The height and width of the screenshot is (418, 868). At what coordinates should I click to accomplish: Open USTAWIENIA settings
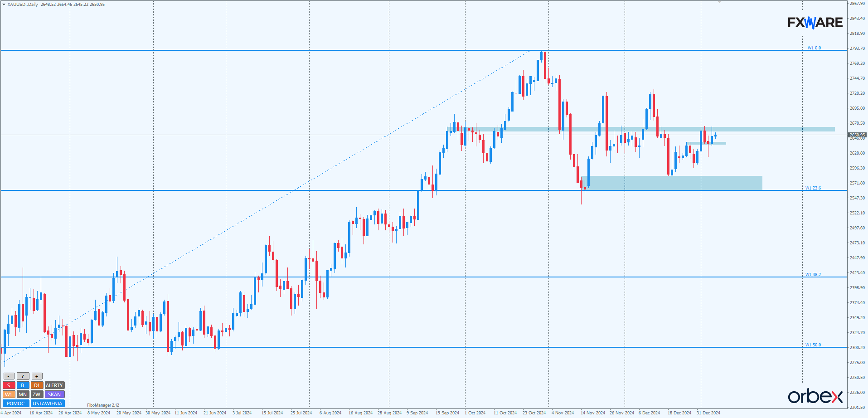47,403
